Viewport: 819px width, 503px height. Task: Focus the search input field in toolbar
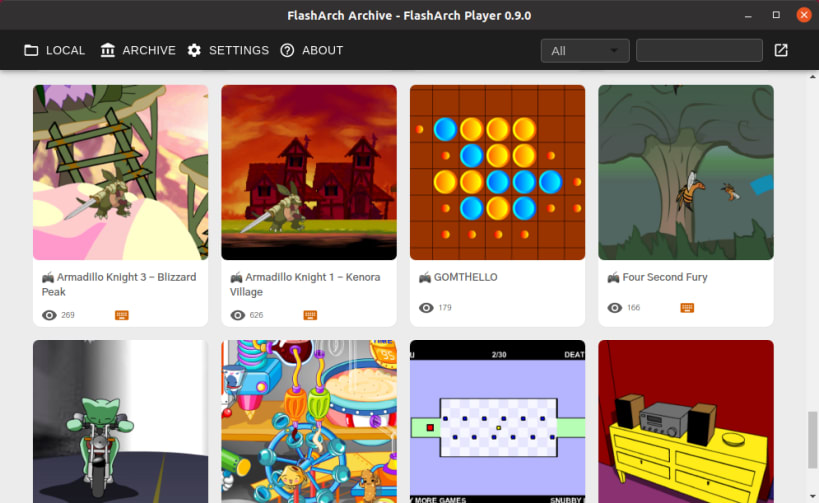tap(699, 51)
